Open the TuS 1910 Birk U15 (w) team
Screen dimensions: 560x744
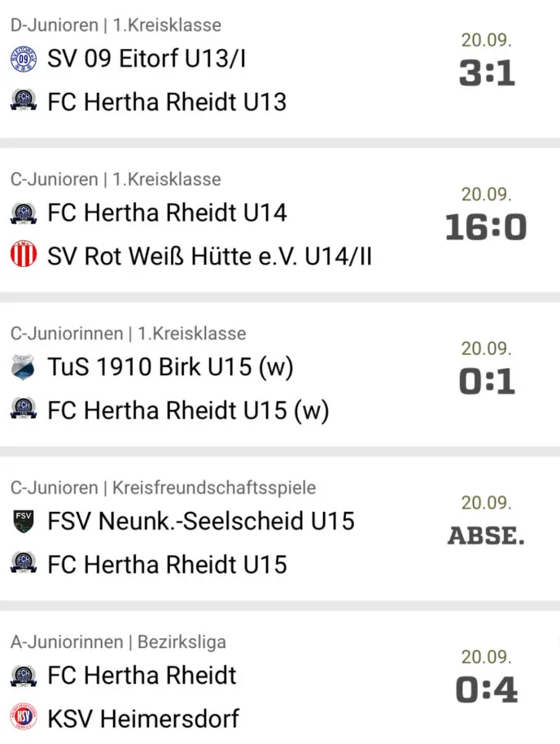point(170,368)
